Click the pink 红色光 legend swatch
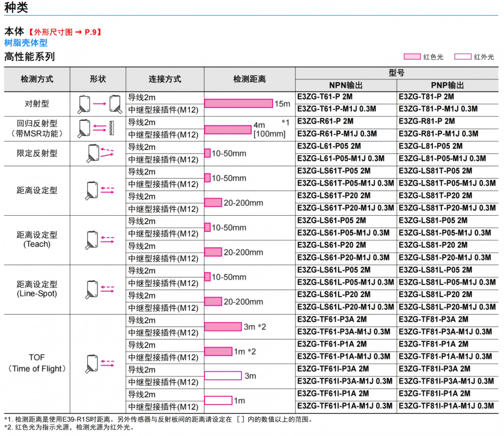 pyautogui.click(x=412, y=57)
